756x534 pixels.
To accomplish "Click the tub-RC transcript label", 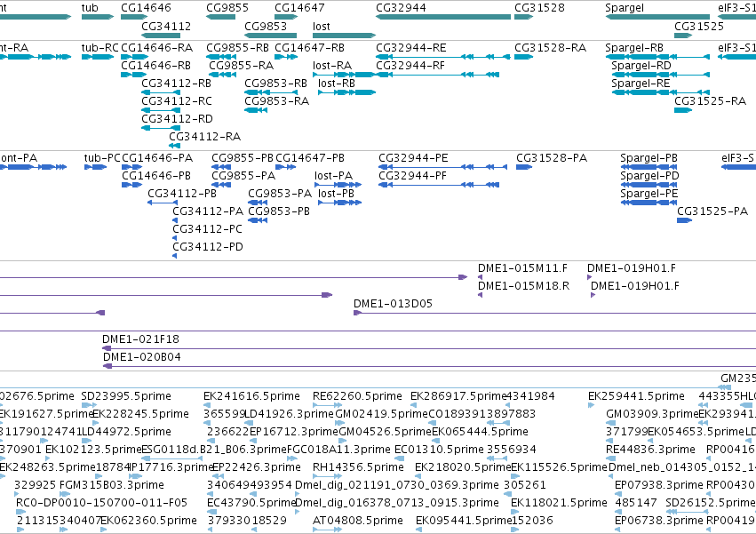I will coord(99,48).
